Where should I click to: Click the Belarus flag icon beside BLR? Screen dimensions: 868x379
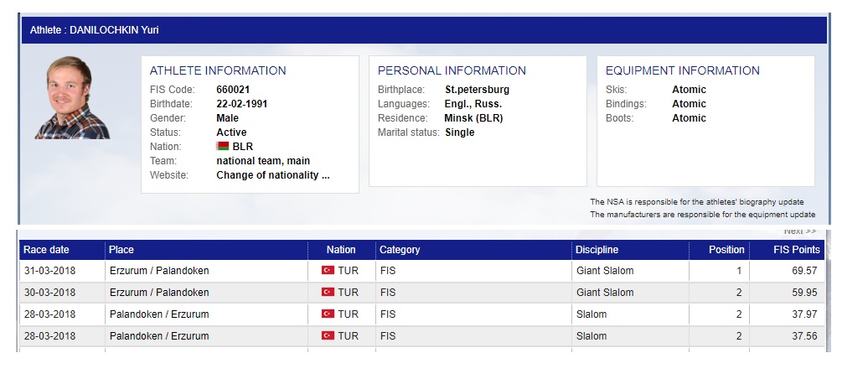coord(223,146)
